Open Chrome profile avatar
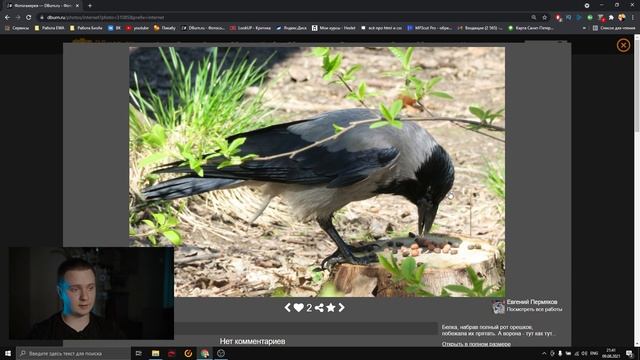This screenshot has height=360, width=640. (x=622, y=18)
